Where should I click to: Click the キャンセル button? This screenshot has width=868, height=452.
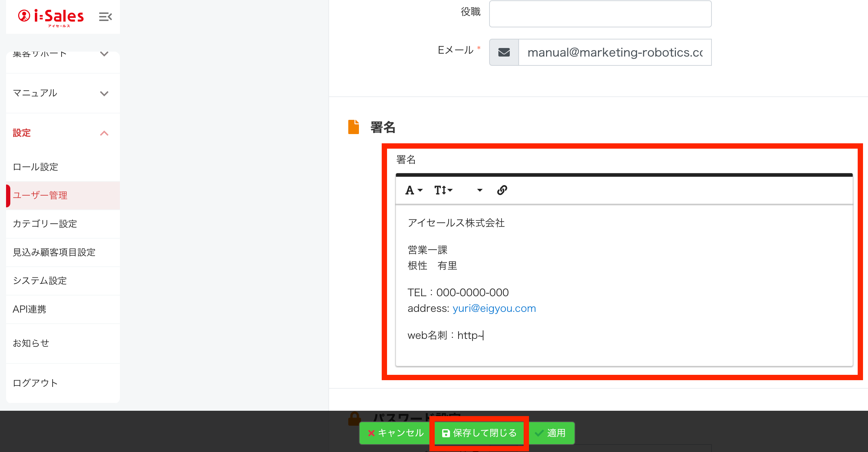click(395, 433)
